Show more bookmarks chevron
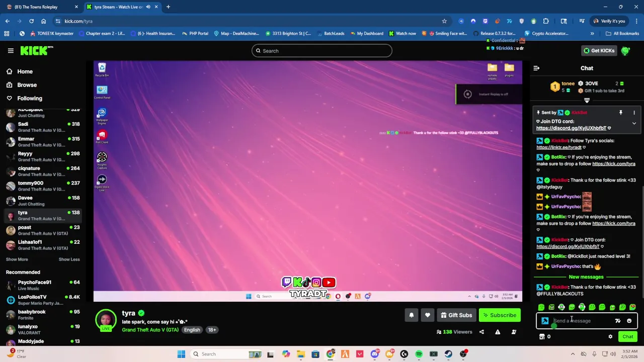The width and height of the screenshot is (644, 362). (x=592, y=34)
